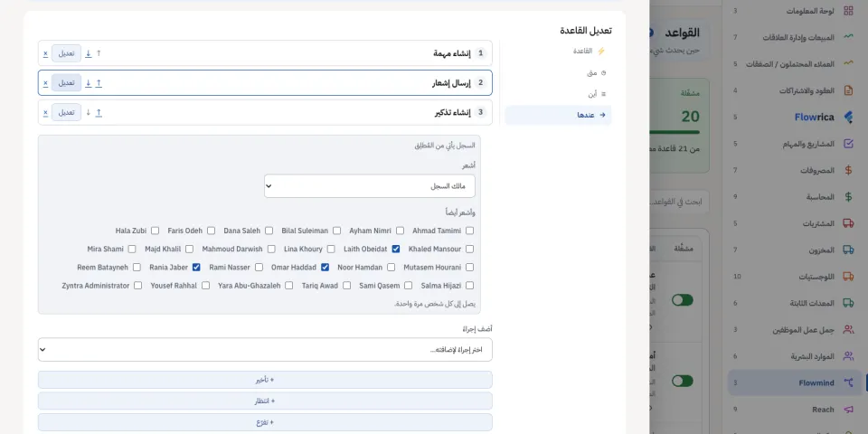This screenshot has height=434, width=868.
Task: Add a wait with + انتظار
Action: pyautogui.click(x=265, y=401)
